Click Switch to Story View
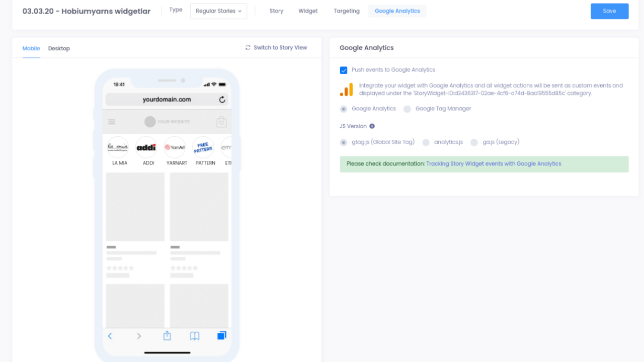Viewport: 644px width, 362px height. pyautogui.click(x=276, y=48)
